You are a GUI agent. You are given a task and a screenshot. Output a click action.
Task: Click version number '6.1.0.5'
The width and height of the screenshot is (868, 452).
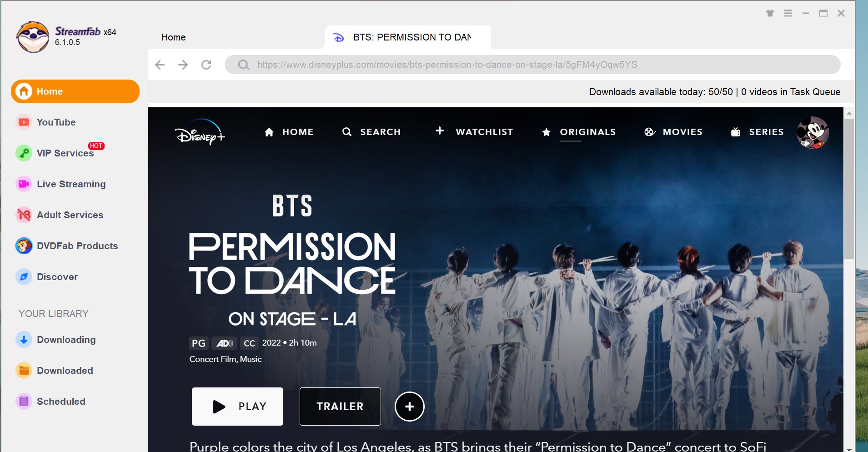click(x=67, y=42)
